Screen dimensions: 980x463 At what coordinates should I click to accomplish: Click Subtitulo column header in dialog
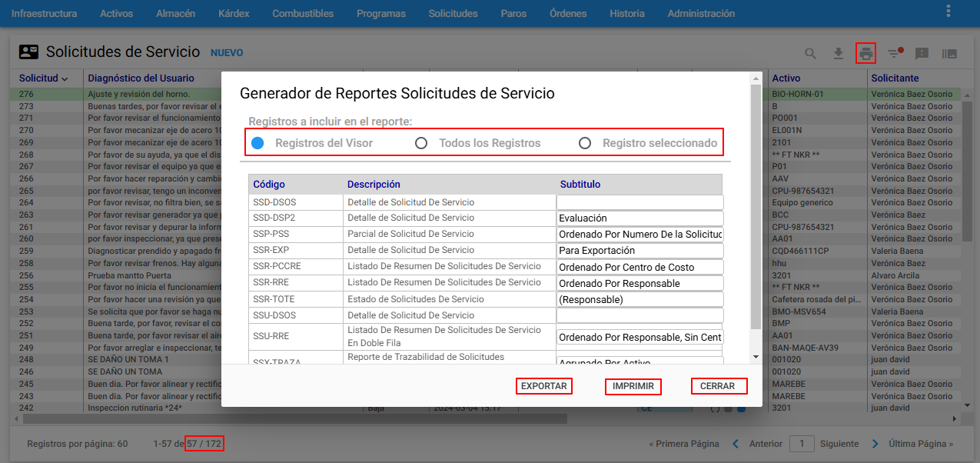[x=580, y=185]
